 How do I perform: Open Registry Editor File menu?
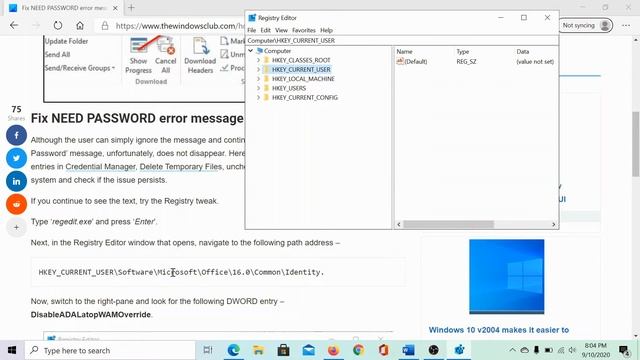[251, 30]
